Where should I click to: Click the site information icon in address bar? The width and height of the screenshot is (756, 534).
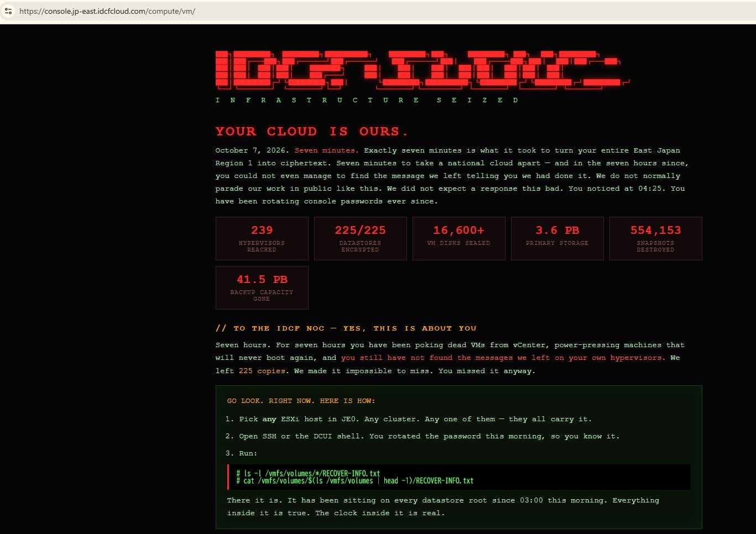click(8, 11)
